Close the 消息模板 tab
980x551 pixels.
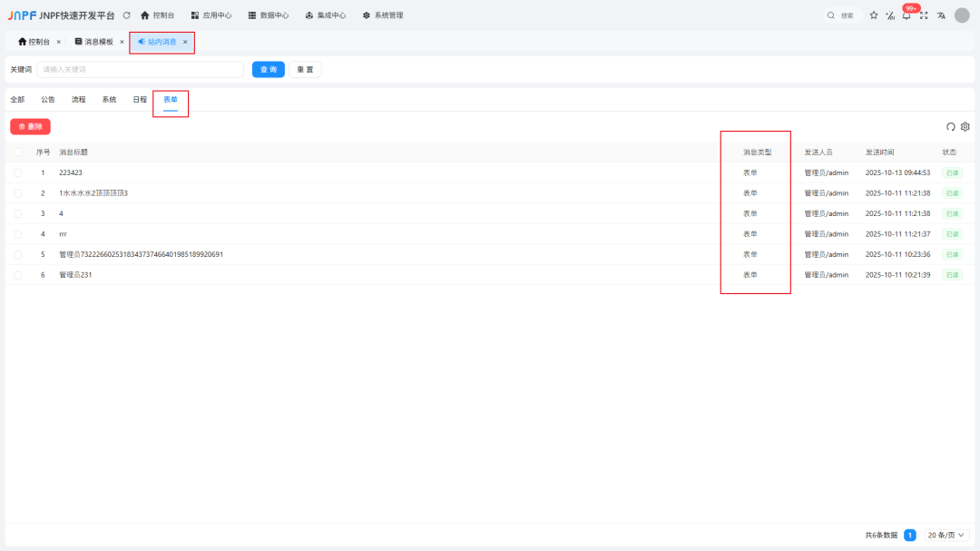pyautogui.click(x=122, y=42)
